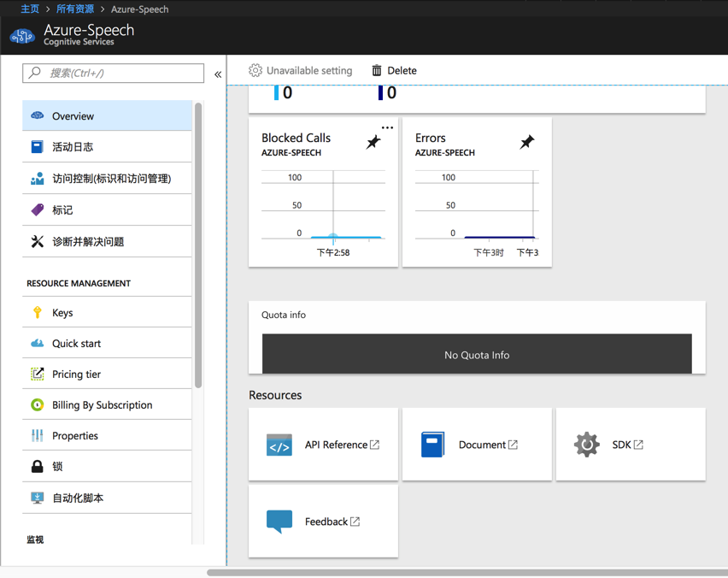Open the API Reference external link

[342, 445]
